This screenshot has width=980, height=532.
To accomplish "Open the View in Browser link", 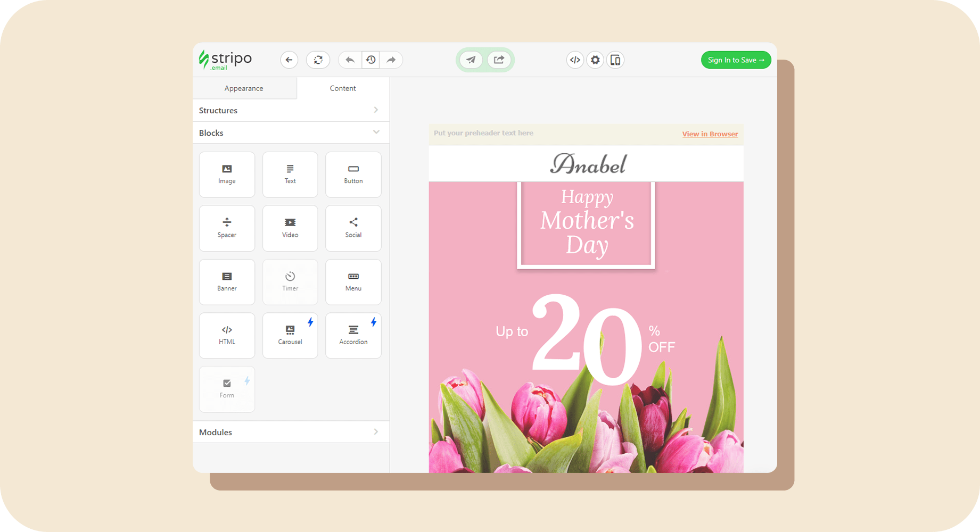I will click(x=710, y=134).
